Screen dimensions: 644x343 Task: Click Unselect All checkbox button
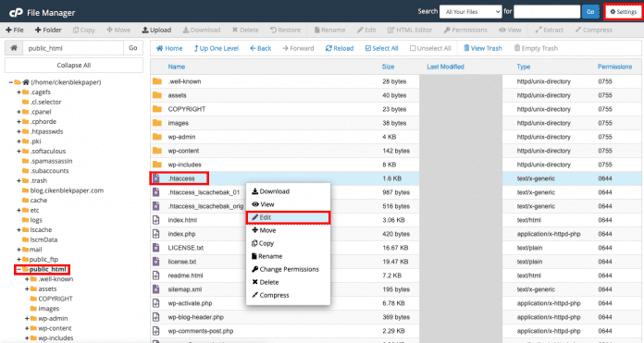click(x=430, y=48)
